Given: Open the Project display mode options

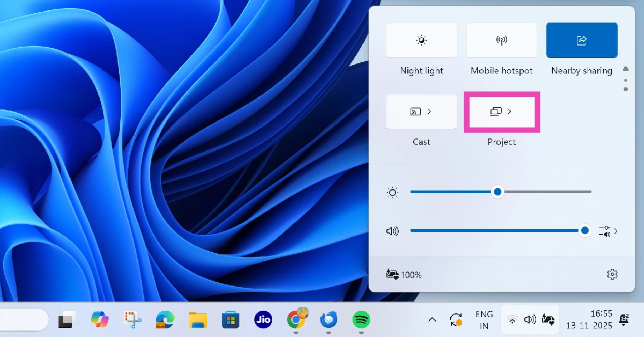Looking at the screenshot, I should coord(501,112).
